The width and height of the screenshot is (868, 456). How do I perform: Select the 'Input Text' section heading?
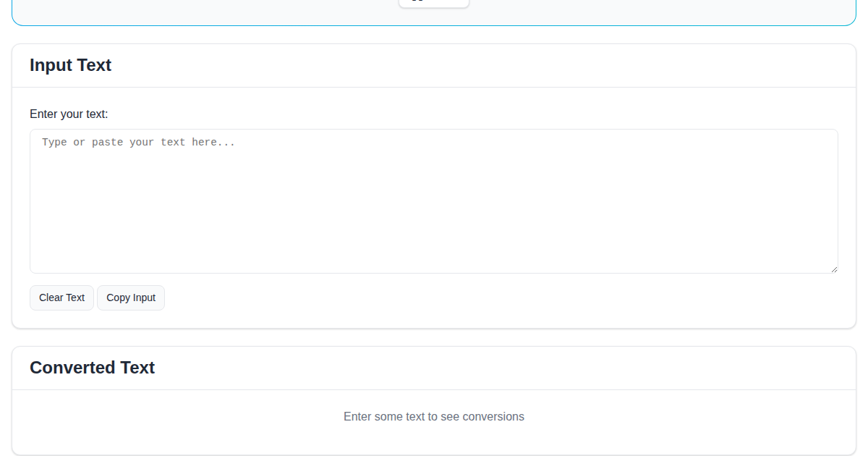(x=70, y=65)
